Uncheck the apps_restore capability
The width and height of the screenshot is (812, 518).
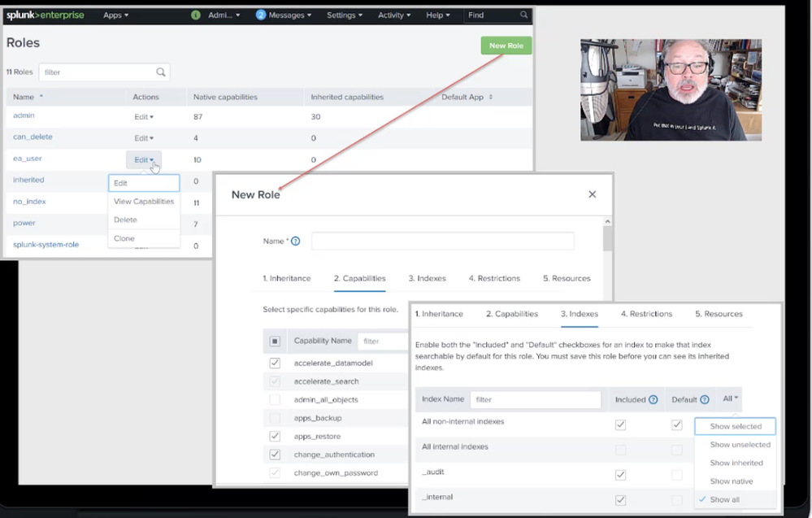[275, 436]
